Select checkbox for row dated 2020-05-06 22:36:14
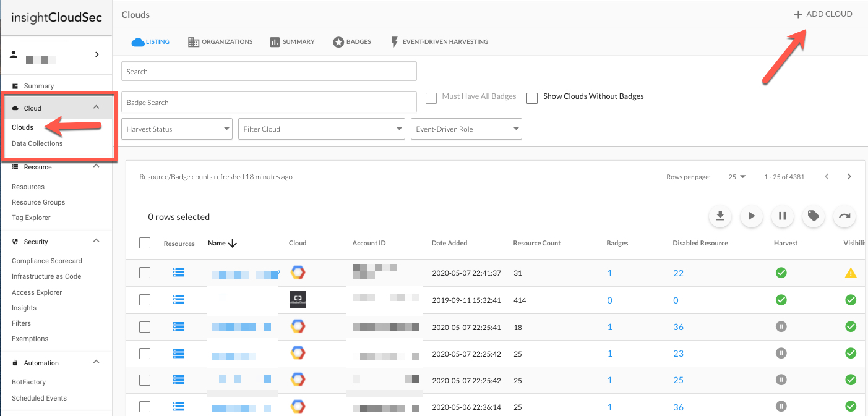Screen dimensions: 868x416 145,407
